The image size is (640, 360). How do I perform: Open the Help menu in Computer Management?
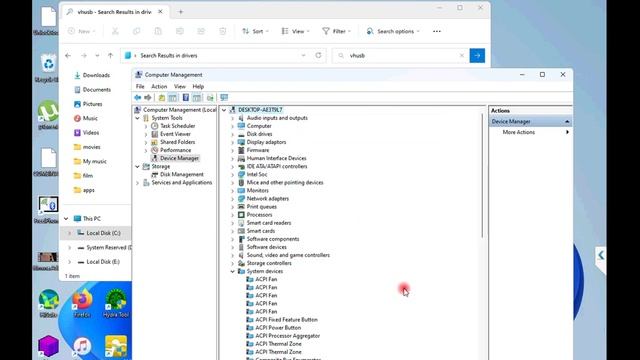pos(198,87)
